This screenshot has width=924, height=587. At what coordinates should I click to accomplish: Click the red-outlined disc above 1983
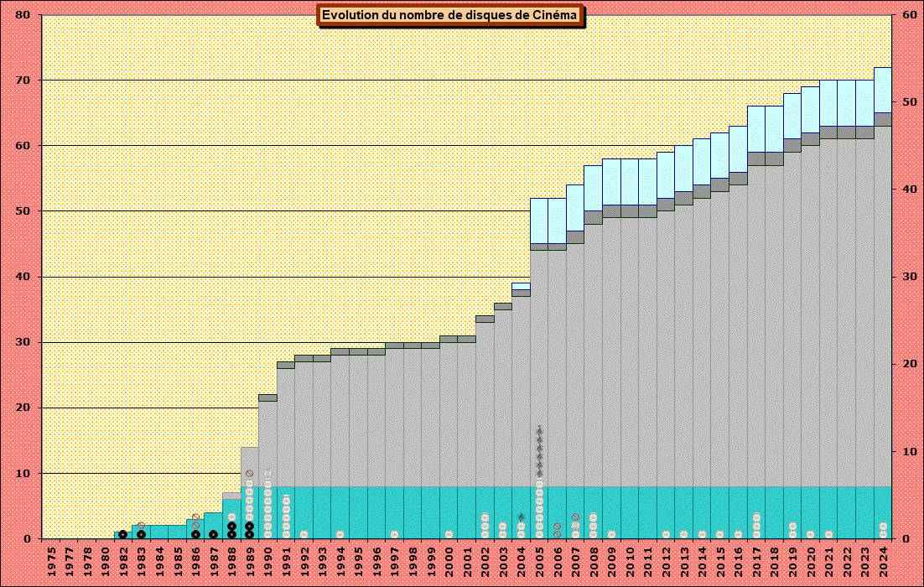(142, 526)
